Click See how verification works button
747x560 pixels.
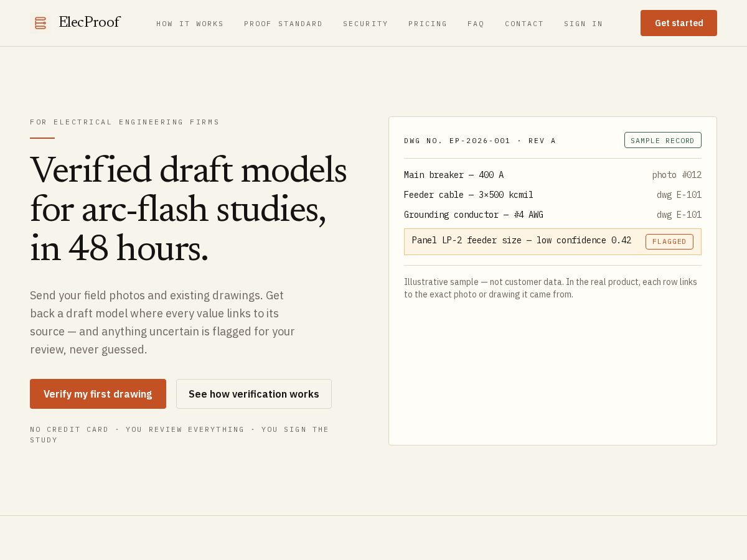click(254, 394)
